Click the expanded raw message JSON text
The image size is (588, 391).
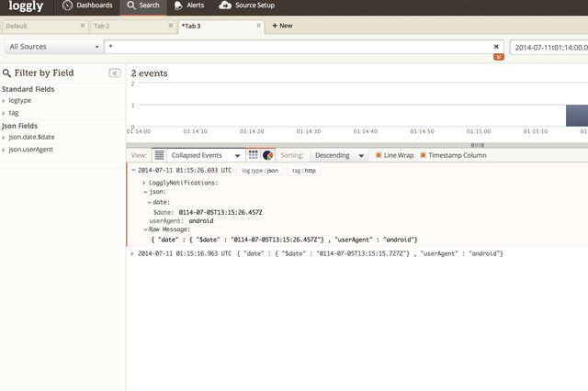(284, 240)
